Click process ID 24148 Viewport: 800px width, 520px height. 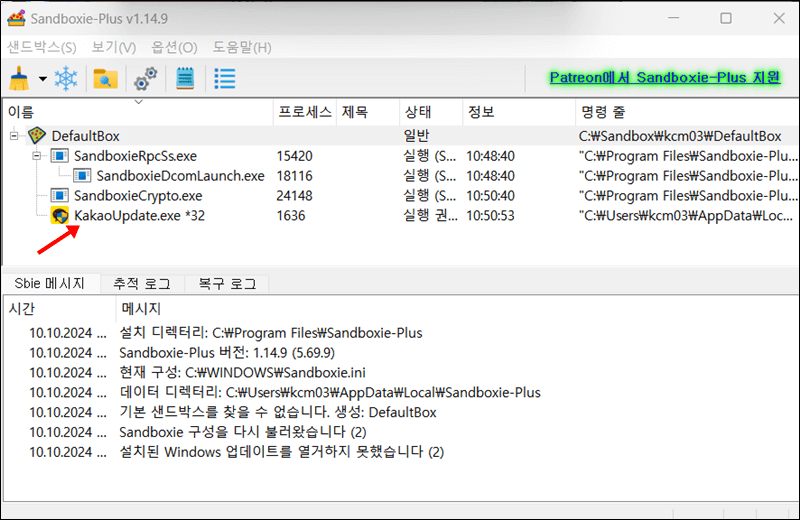(x=294, y=195)
